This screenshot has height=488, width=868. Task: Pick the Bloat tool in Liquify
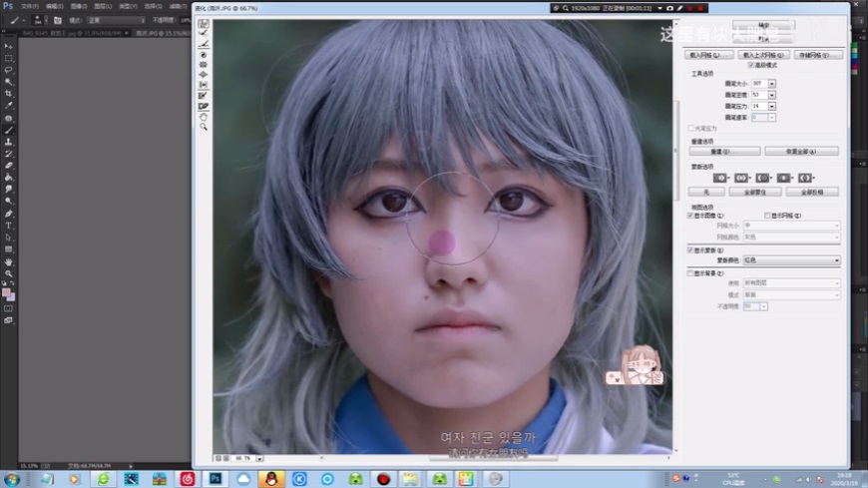pyautogui.click(x=204, y=74)
